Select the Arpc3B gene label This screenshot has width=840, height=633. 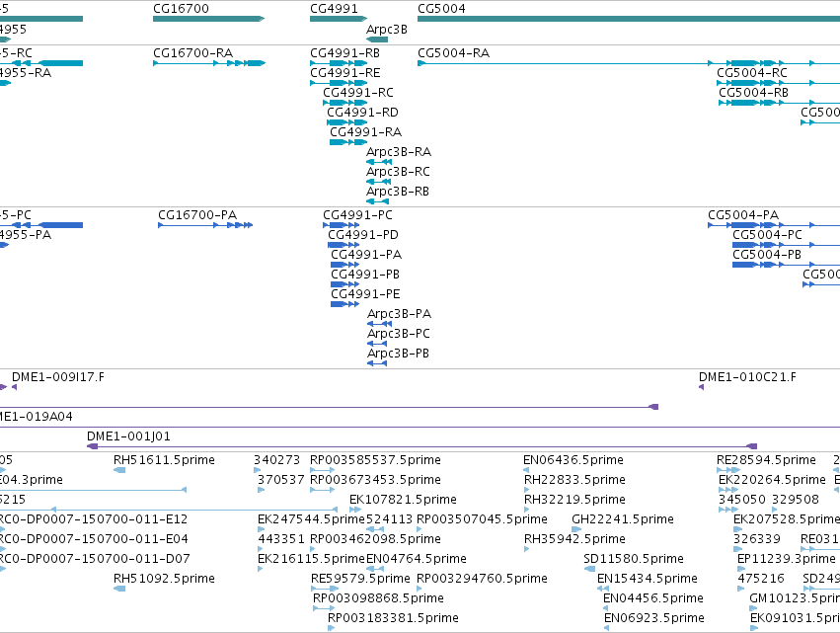tap(387, 30)
